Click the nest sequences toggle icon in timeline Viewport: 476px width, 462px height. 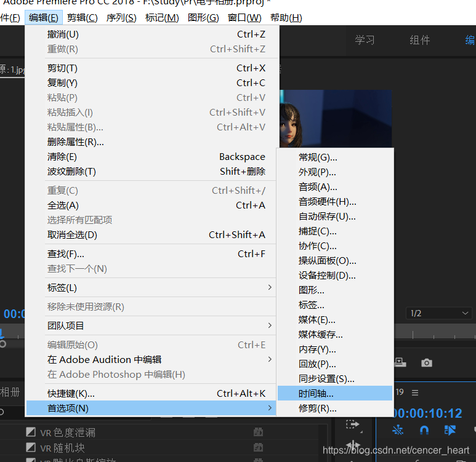click(398, 430)
